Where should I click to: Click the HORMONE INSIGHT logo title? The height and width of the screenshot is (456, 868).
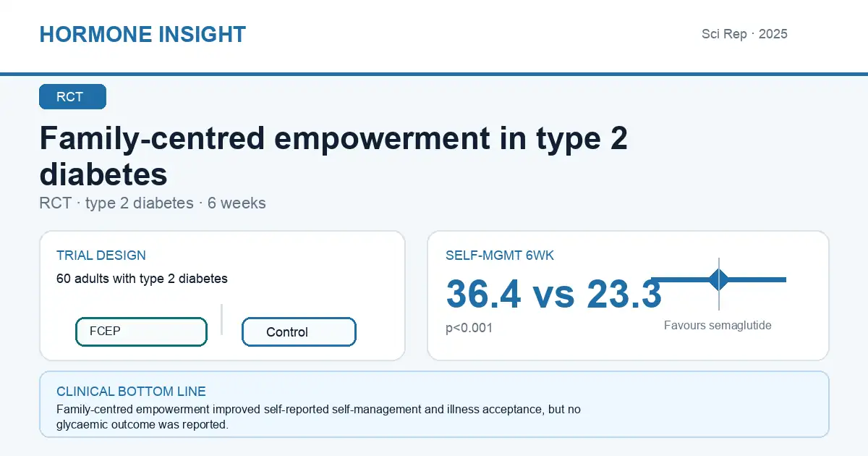[142, 34]
